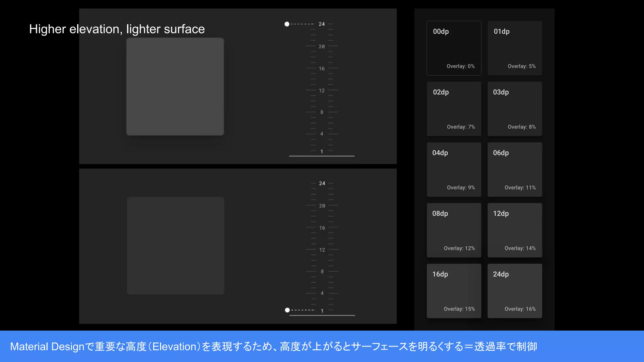This screenshot has width=644, height=362.
Task: Click the 06dp overlay card
Action: coord(515,169)
